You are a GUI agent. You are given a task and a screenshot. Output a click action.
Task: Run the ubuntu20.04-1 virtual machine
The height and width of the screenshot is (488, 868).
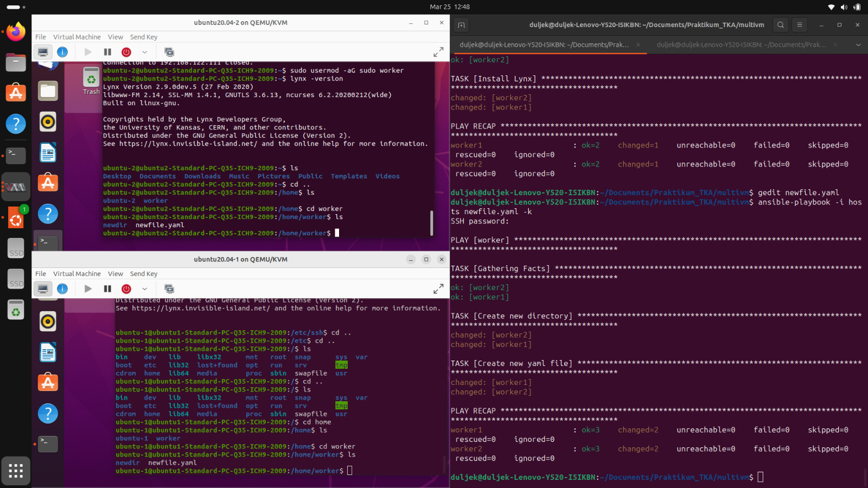pyautogui.click(x=88, y=289)
